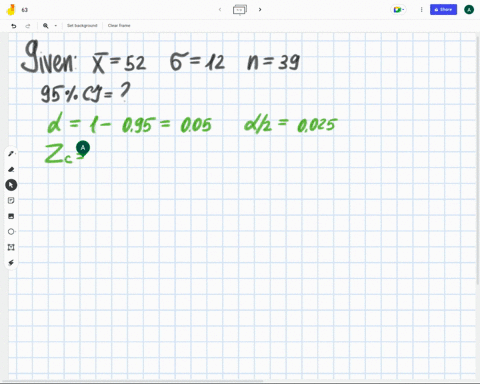
Task: Click Set background button
Action: coord(82,26)
